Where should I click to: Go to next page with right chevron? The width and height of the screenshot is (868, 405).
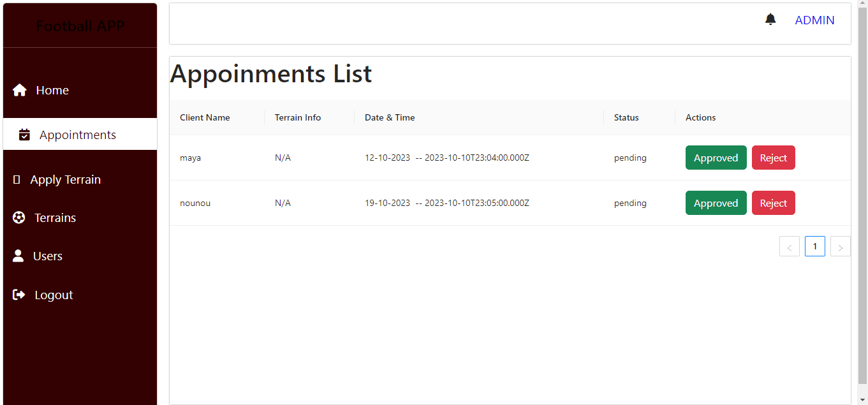(x=841, y=246)
